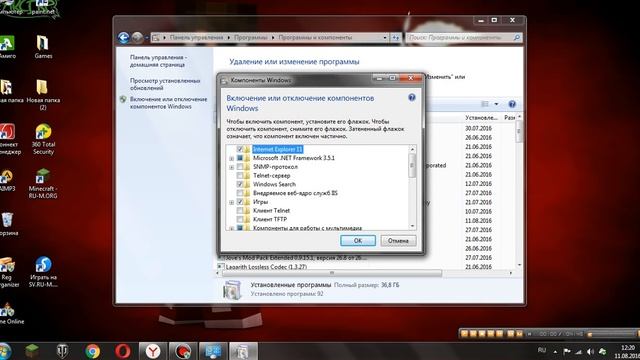Click the Forward arrow in Control Panel window
Image resolution: width=640 pixels, height=360 pixels.
click(x=138, y=38)
